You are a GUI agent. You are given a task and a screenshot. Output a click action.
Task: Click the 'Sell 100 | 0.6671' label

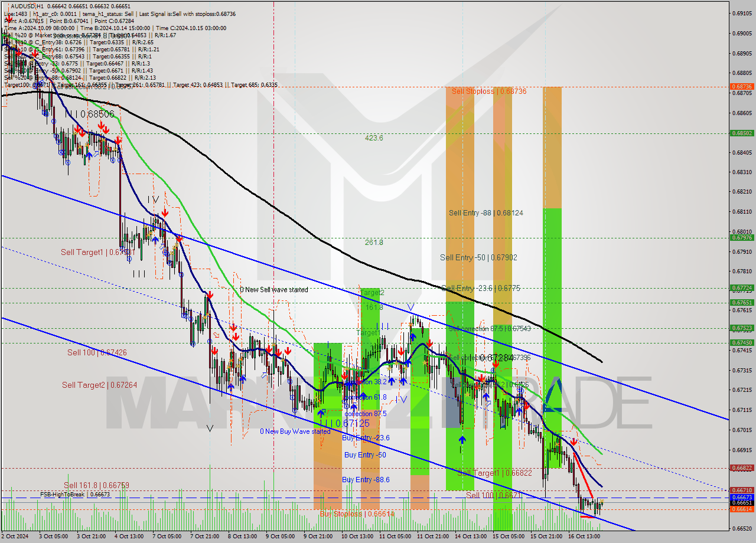point(494,496)
